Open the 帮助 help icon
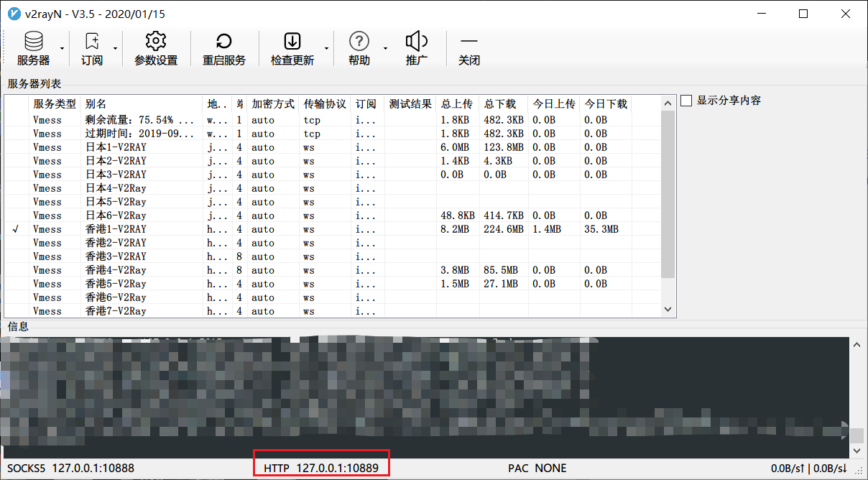The height and width of the screenshot is (480, 868). [359, 49]
